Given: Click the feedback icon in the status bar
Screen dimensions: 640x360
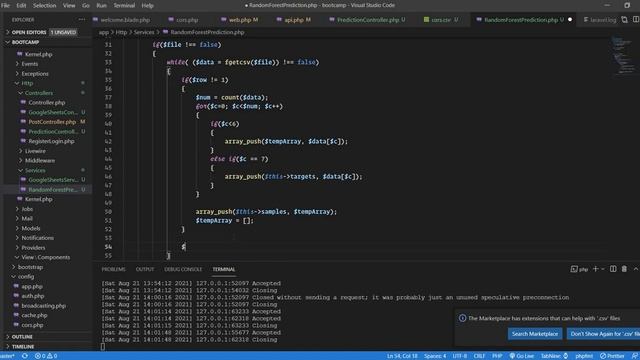Looking at the screenshot, I should pyautogui.click(x=635, y=356).
